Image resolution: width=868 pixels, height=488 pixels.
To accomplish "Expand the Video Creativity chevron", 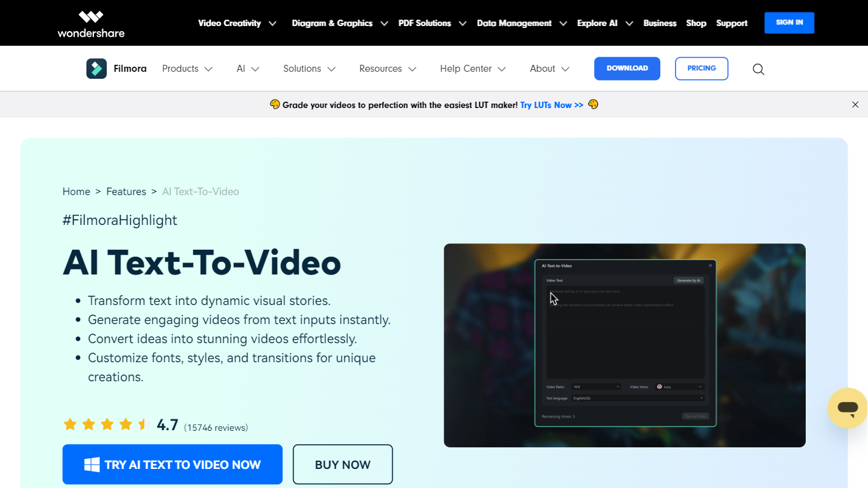I will point(273,24).
